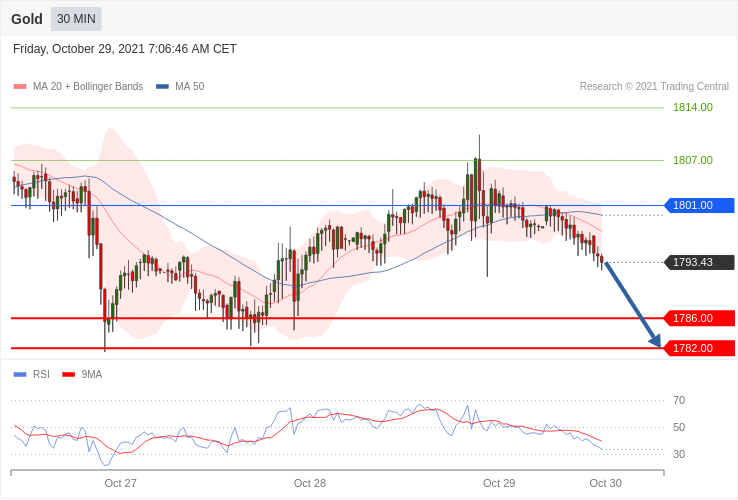Click the Oct 28 date axis label

[x=310, y=484]
